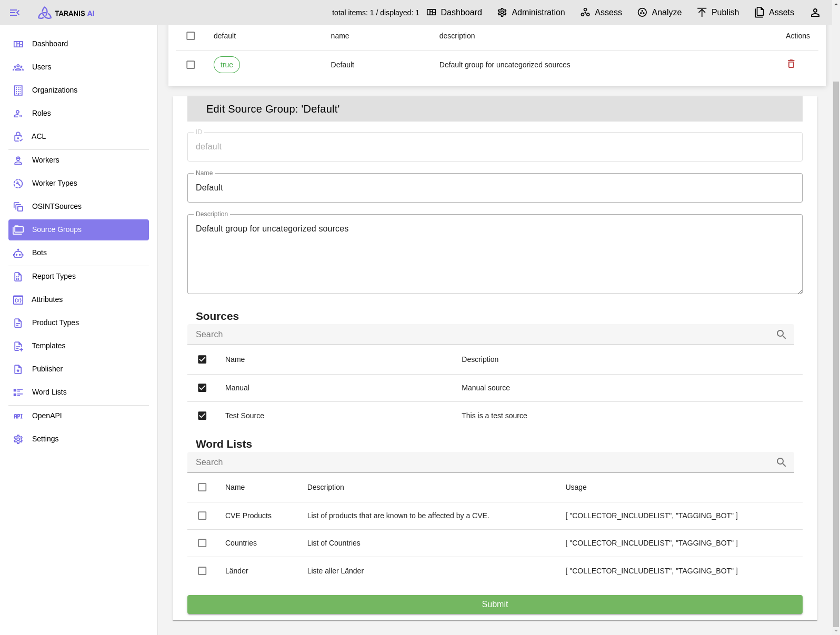This screenshot has width=840, height=635.
Task: Open Assess in the top navigation
Action: [601, 13]
